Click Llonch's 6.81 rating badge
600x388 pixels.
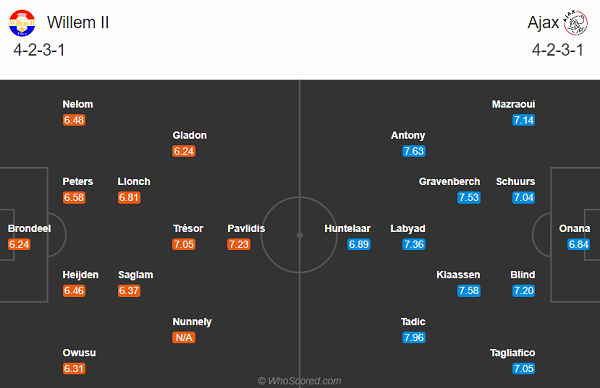[129, 197]
